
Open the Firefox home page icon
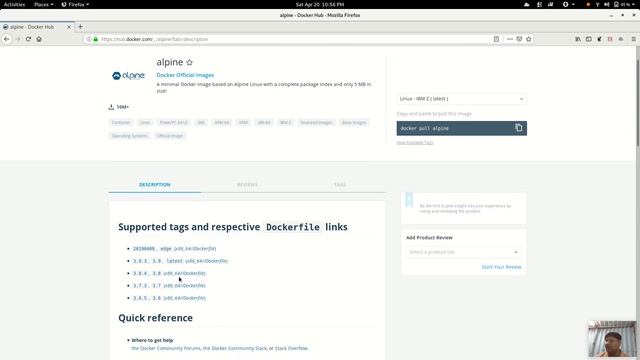click(39, 39)
